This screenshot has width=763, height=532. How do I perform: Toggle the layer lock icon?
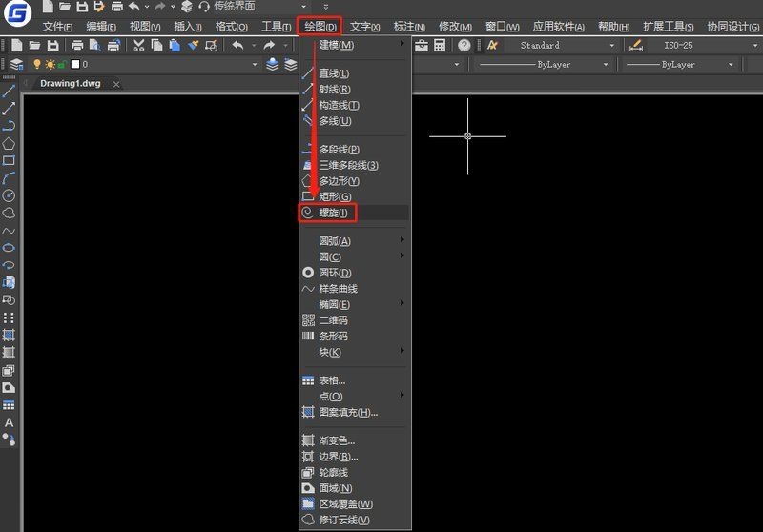click(x=62, y=64)
